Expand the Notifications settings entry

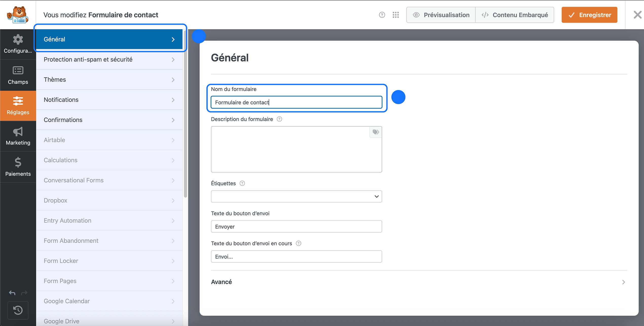point(109,100)
